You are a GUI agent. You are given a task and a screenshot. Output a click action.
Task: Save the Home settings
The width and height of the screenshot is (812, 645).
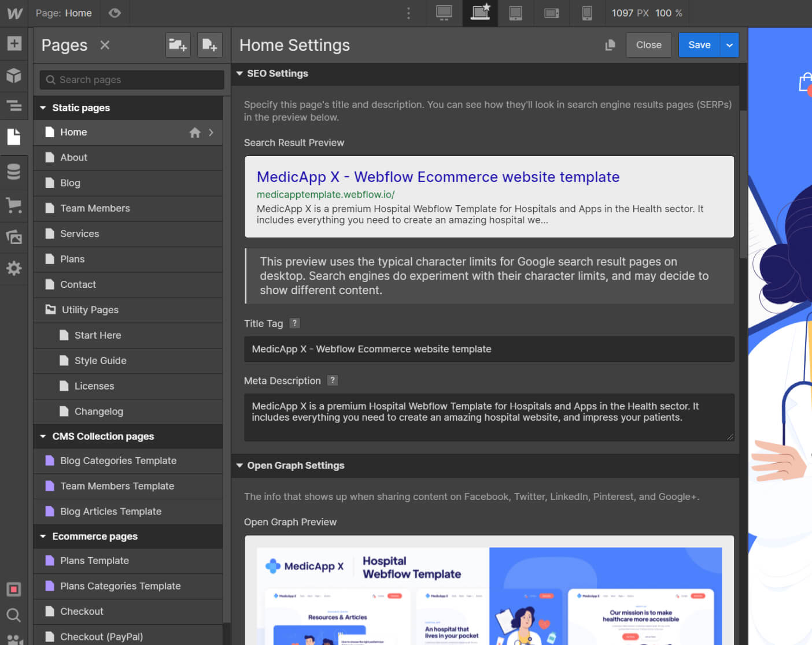[699, 45]
